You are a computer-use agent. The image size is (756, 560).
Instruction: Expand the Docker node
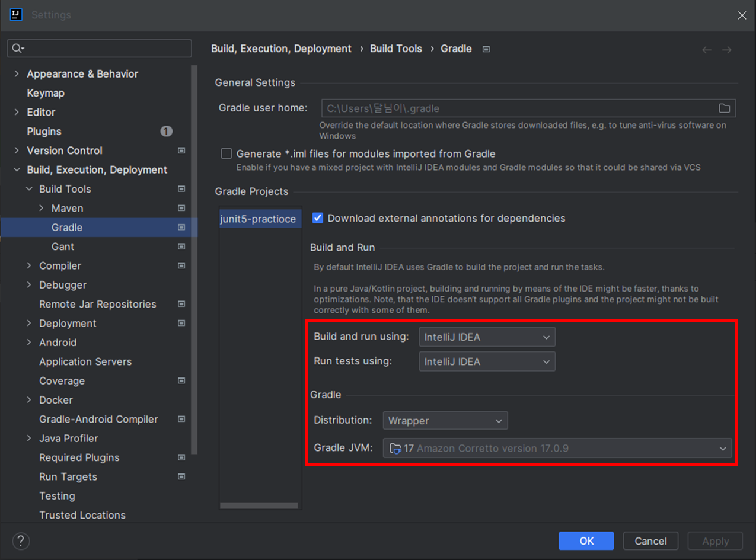(29, 400)
